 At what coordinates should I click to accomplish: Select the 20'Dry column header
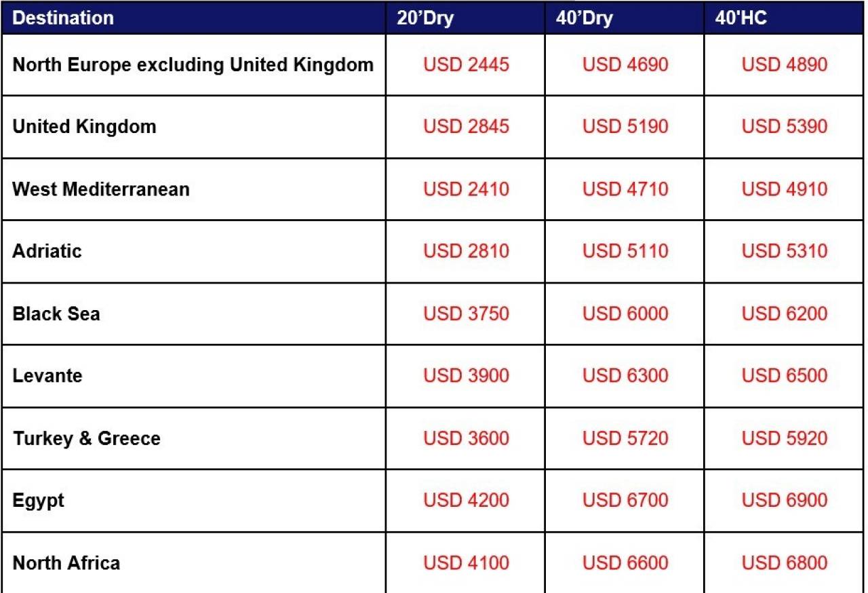click(425, 18)
